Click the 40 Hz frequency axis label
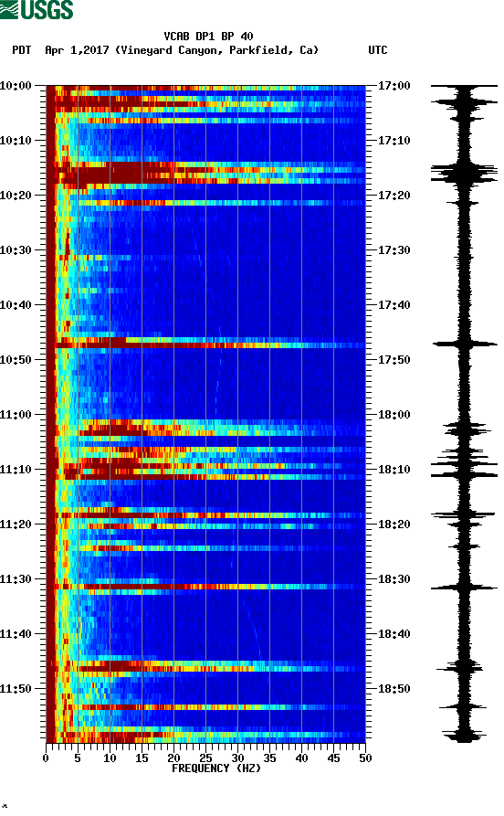The image size is (504, 816). pos(301,758)
